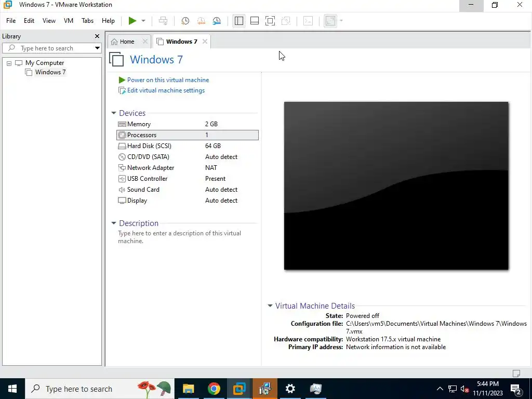Open the notification center icon
This screenshot has height=399, width=532.
click(516, 389)
